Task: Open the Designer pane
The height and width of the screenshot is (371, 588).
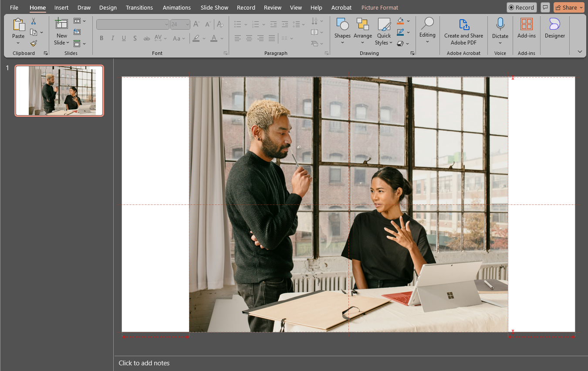Action: [x=555, y=28]
